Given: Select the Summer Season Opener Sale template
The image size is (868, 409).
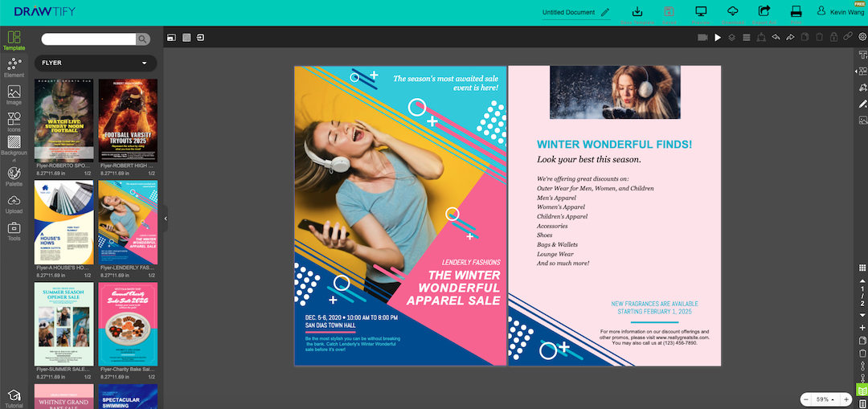Looking at the screenshot, I should (x=63, y=324).
